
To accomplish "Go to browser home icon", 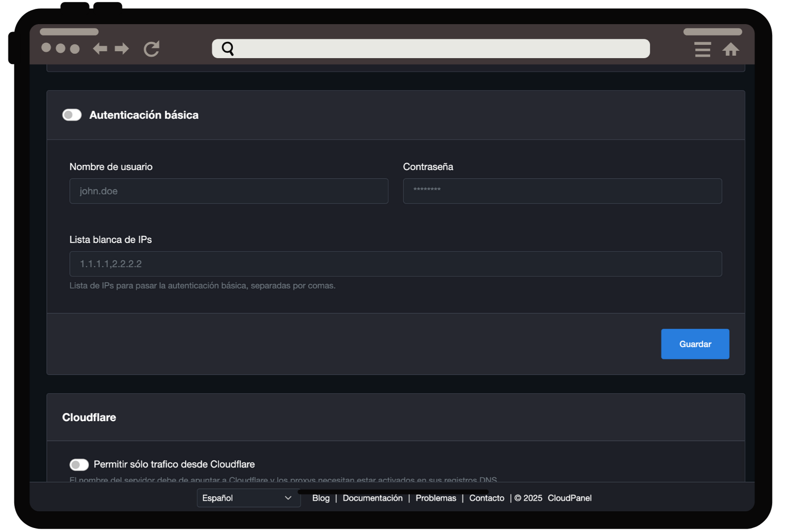I will (x=730, y=49).
